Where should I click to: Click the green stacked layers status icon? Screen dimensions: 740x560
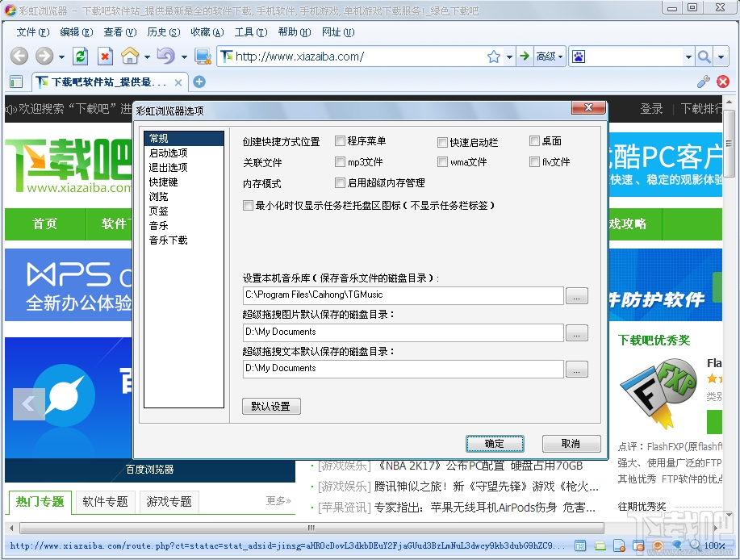coord(600,545)
